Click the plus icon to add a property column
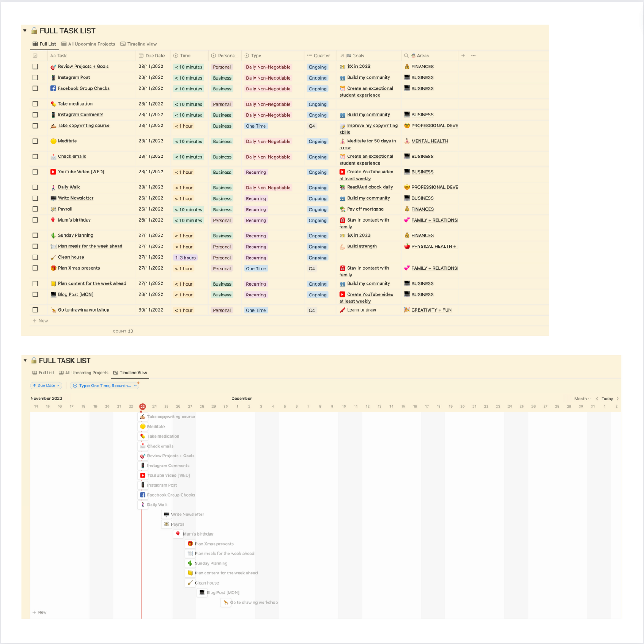Image resolution: width=644 pixels, height=644 pixels. [463, 56]
